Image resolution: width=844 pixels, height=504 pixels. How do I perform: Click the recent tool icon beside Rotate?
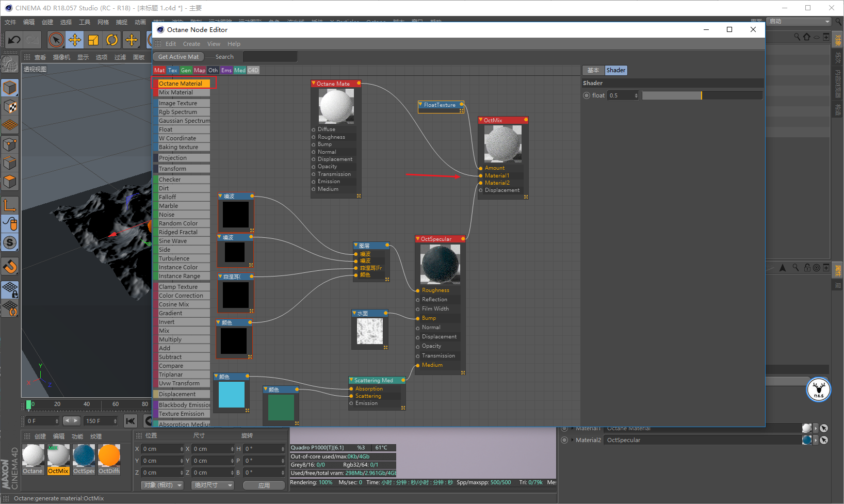coord(132,40)
